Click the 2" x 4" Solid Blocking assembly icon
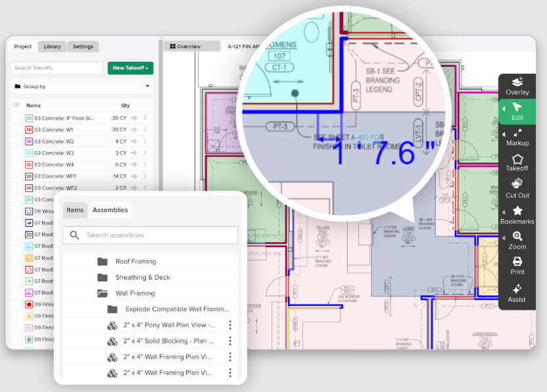Screen dimensions: 547x392 point(112,341)
